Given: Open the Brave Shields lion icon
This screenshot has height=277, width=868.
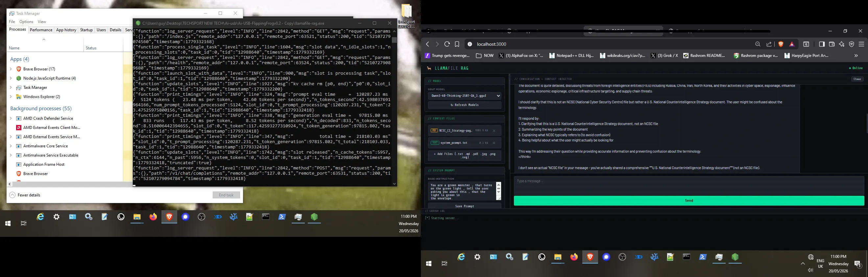Looking at the screenshot, I should (781, 44).
